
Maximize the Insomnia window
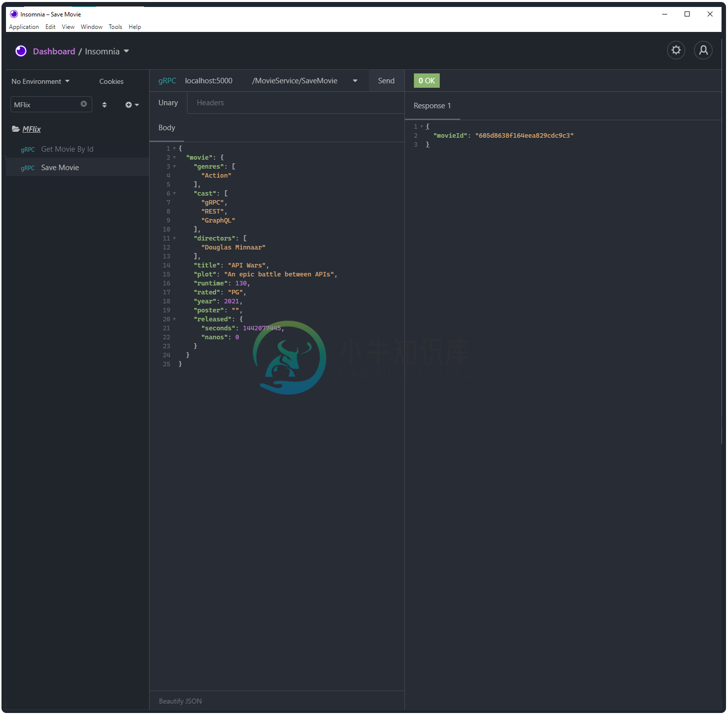click(x=687, y=14)
